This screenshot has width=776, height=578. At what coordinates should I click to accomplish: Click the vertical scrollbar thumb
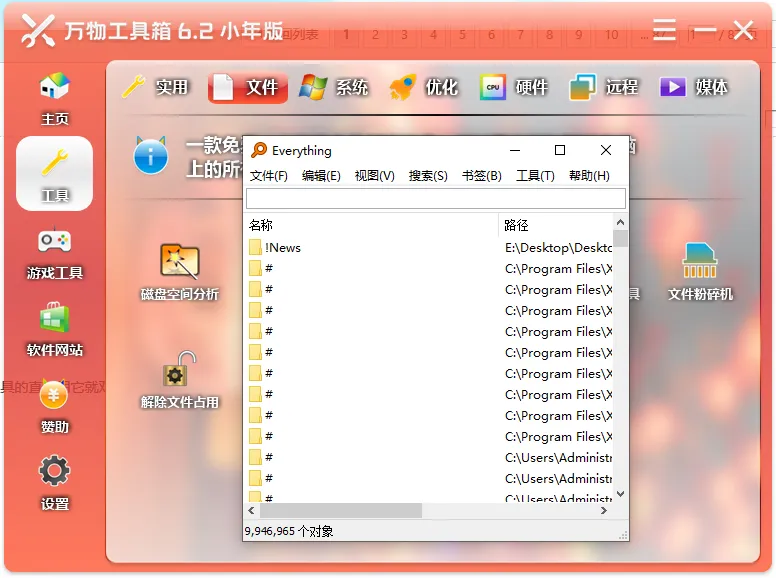pyautogui.click(x=621, y=239)
